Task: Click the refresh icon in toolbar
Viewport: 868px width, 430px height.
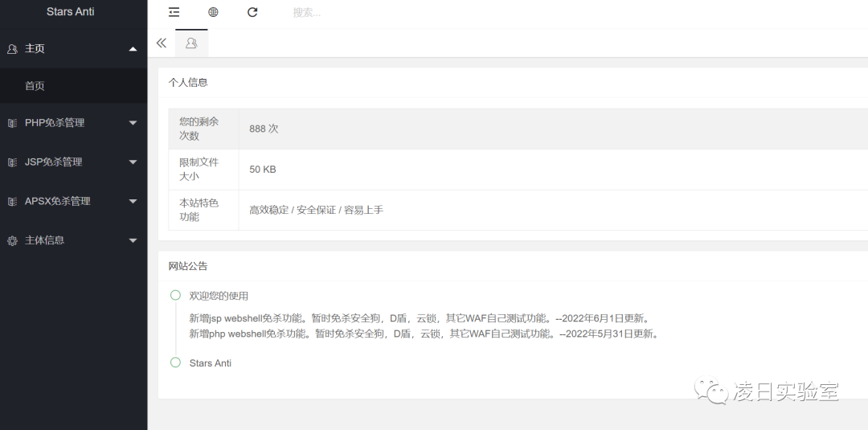Action: click(x=252, y=12)
